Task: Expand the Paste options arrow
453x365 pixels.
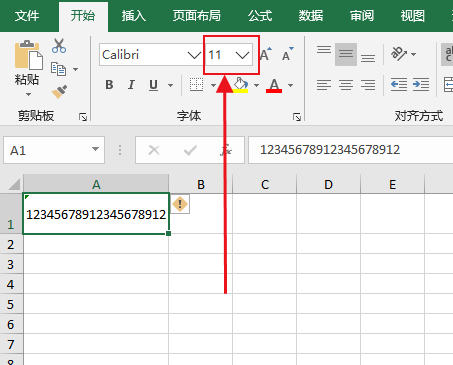Action: click(x=28, y=94)
